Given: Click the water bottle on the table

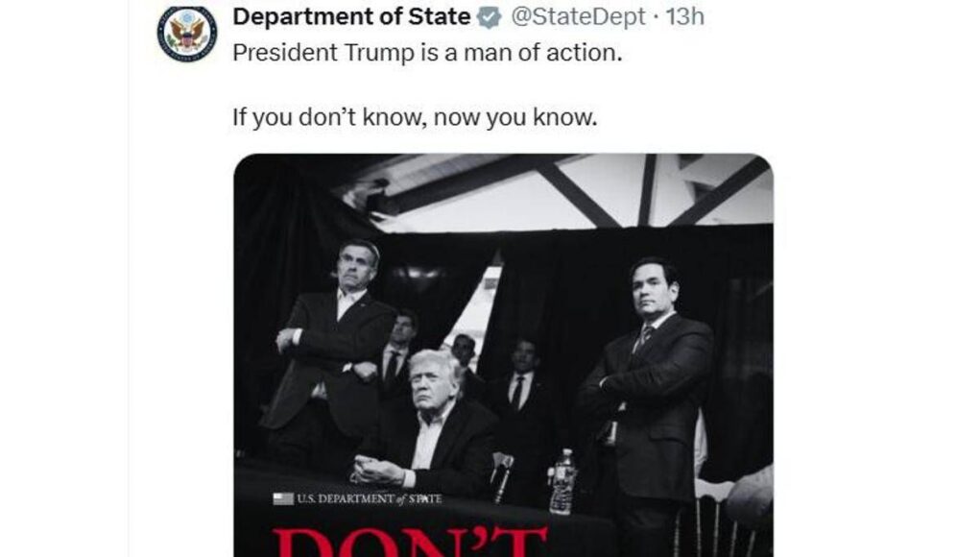Looking at the screenshot, I should [562, 480].
